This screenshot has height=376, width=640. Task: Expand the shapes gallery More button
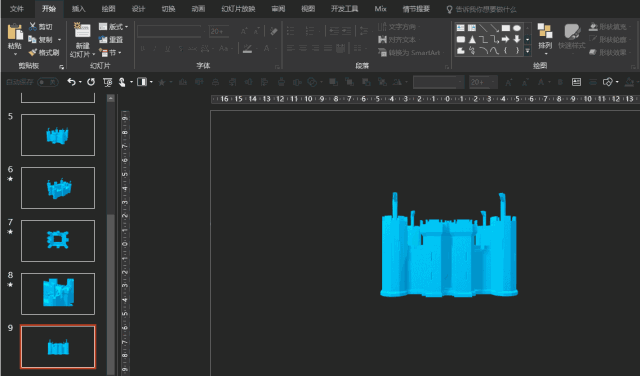[x=527, y=51]
